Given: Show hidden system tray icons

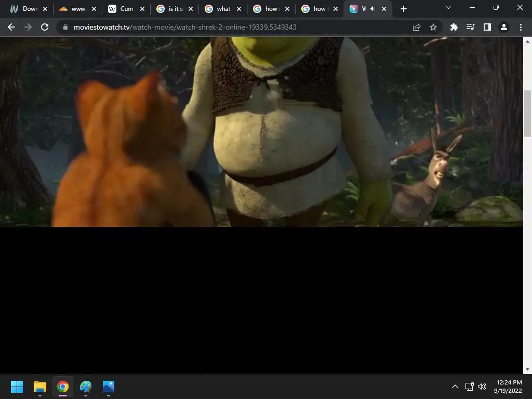Looking at the screenshot, I should [455, 387].
